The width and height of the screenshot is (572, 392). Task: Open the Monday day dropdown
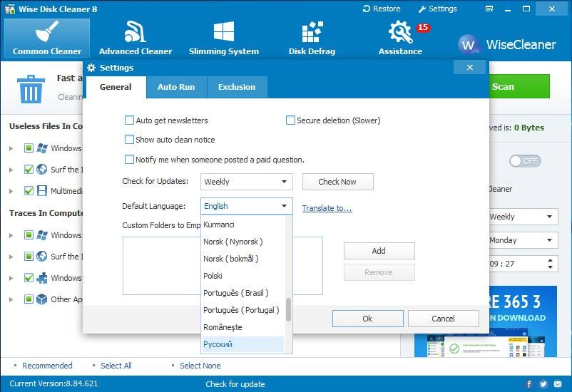point(523,240)
